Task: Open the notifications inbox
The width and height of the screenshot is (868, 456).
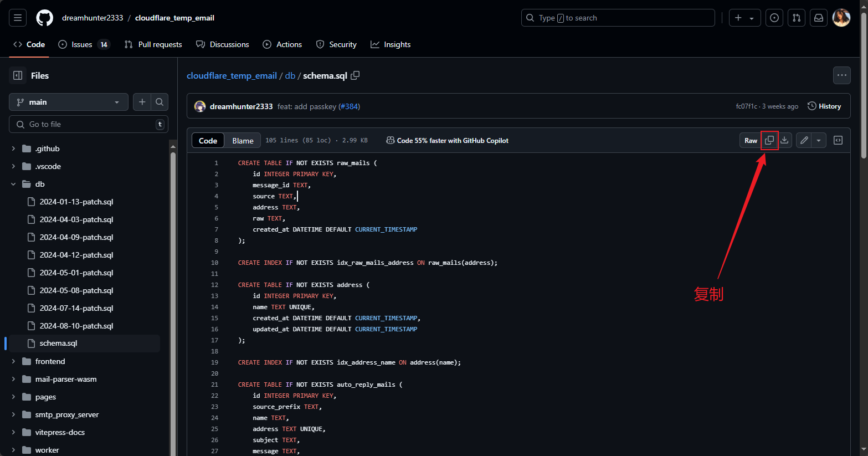Action: pyautogui.click(x=818, y=18)
